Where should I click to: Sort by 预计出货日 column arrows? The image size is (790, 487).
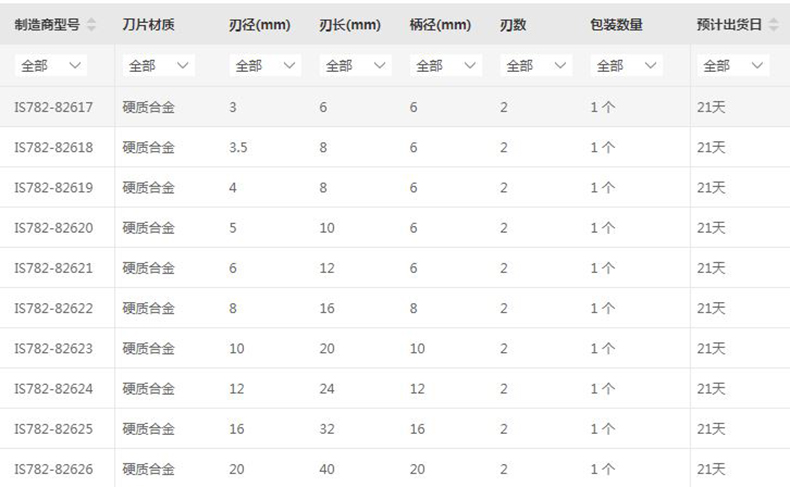tap(773, 24)
